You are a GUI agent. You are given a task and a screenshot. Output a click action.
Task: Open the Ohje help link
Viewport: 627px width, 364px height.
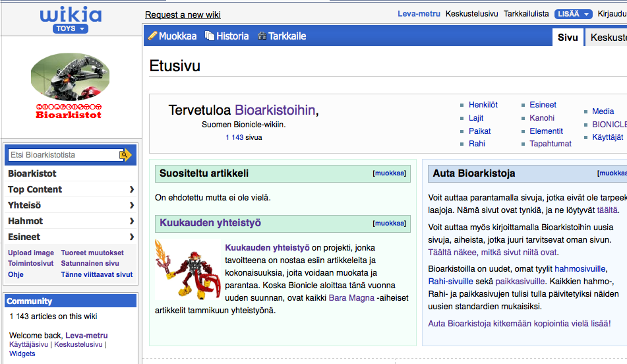tap(16, 274)
